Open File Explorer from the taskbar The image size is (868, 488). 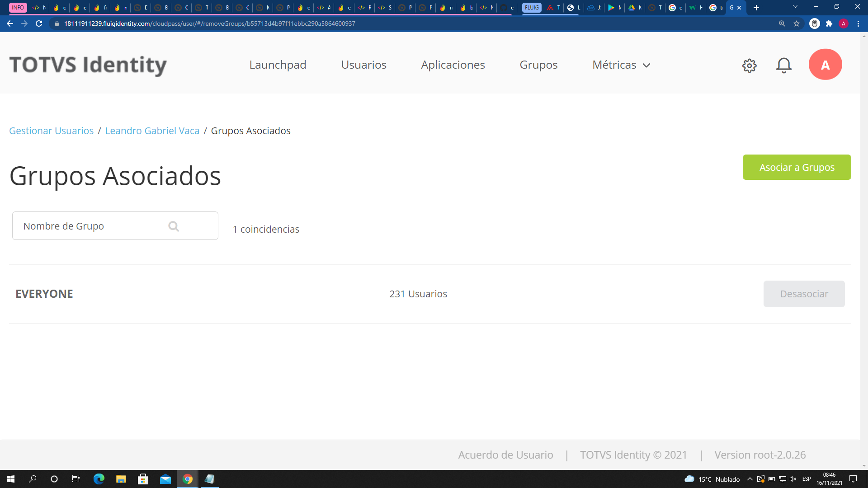point(121,479)
